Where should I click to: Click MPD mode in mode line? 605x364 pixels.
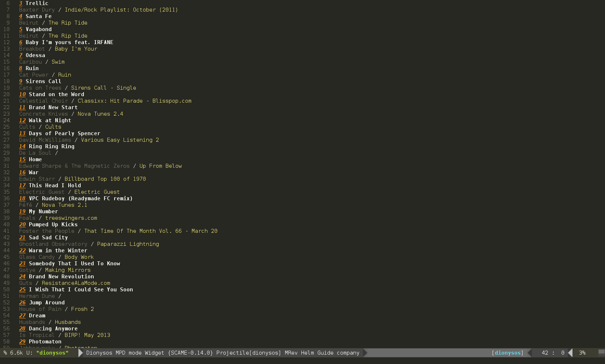128,353
